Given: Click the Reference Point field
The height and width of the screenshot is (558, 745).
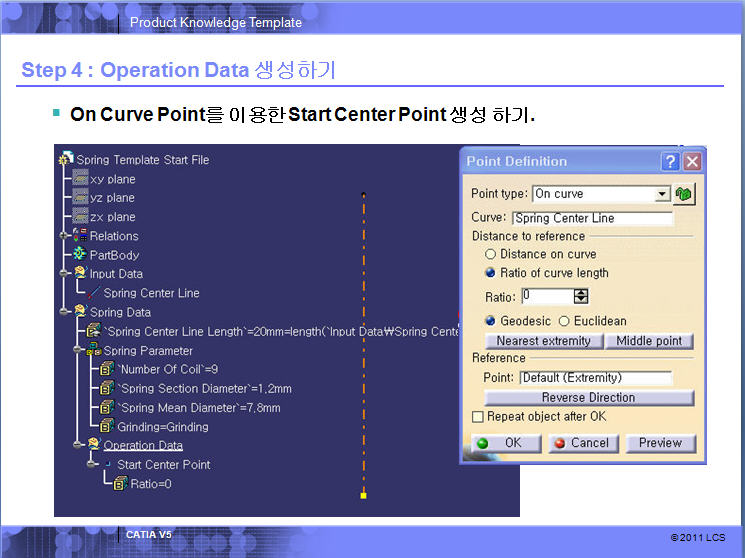Looking at the screenshot, I should point(596,378).
